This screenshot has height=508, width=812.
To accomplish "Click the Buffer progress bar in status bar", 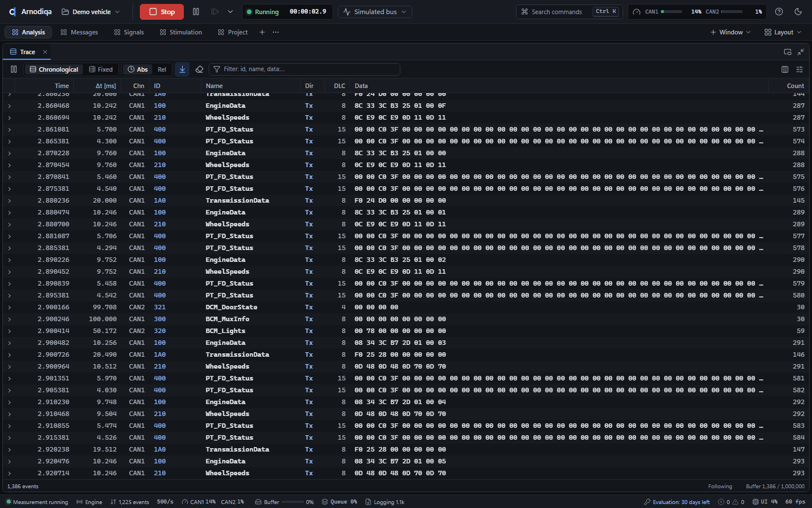I will coord(293,502).
